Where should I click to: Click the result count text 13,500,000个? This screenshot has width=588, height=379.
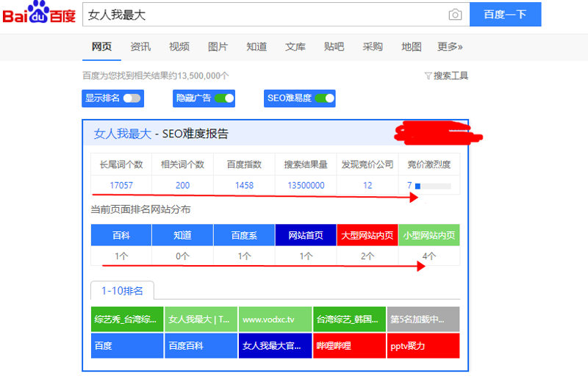pyautogui.click(x=204, y=76)
